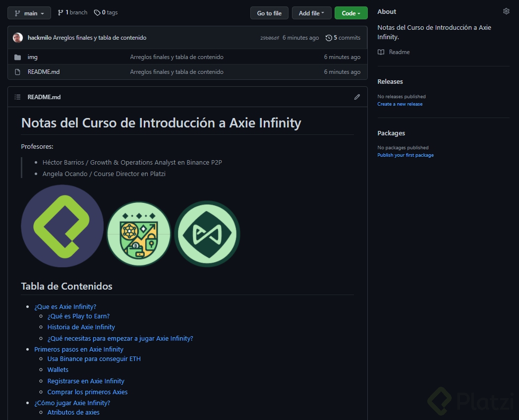Open Registrarse en Axie Infinity link
The width and height of the screenshot is (519, 420).
86,381
